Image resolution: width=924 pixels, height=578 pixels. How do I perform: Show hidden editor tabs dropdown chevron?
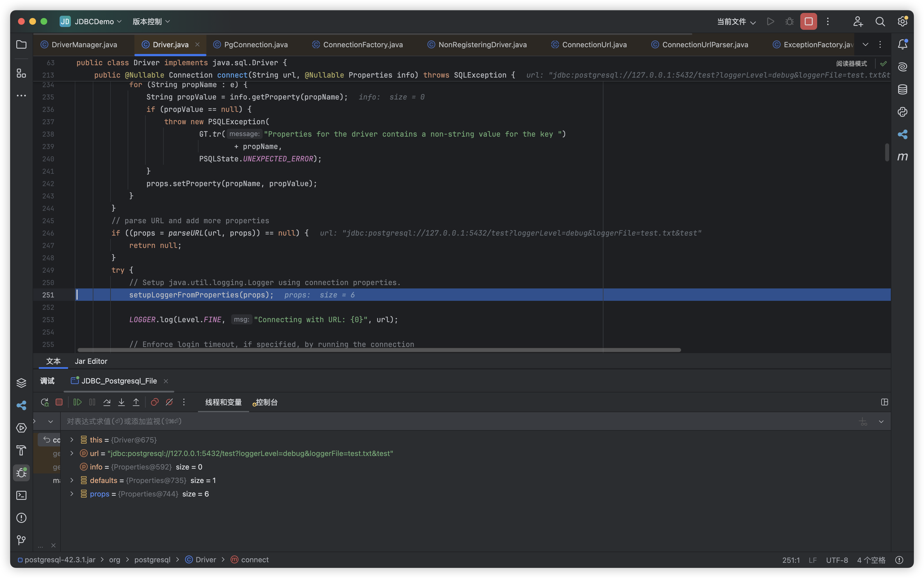(866, 44)
